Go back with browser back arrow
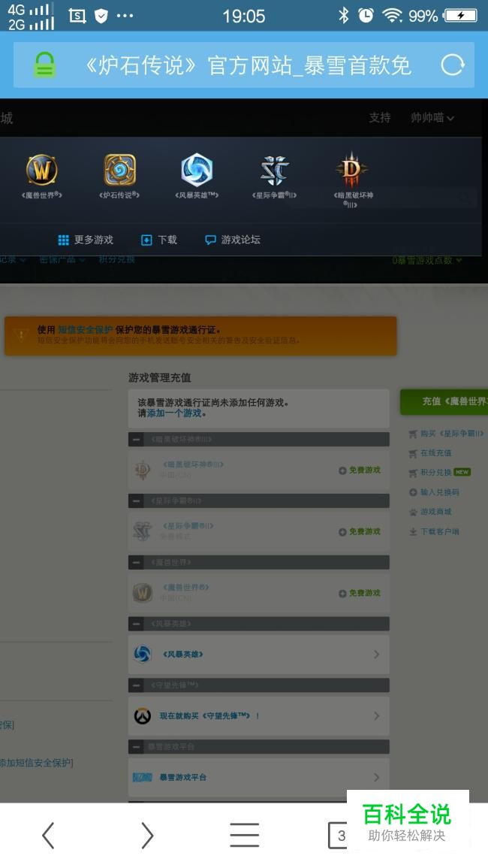The height and width of the screenshot is (868, 488). [49, 835]
